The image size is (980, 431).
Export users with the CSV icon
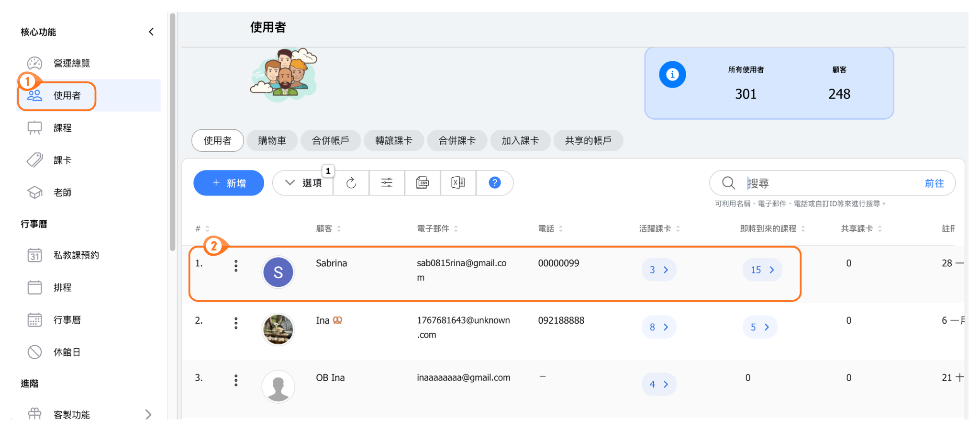pyautogui.click(x=422, y=183)
